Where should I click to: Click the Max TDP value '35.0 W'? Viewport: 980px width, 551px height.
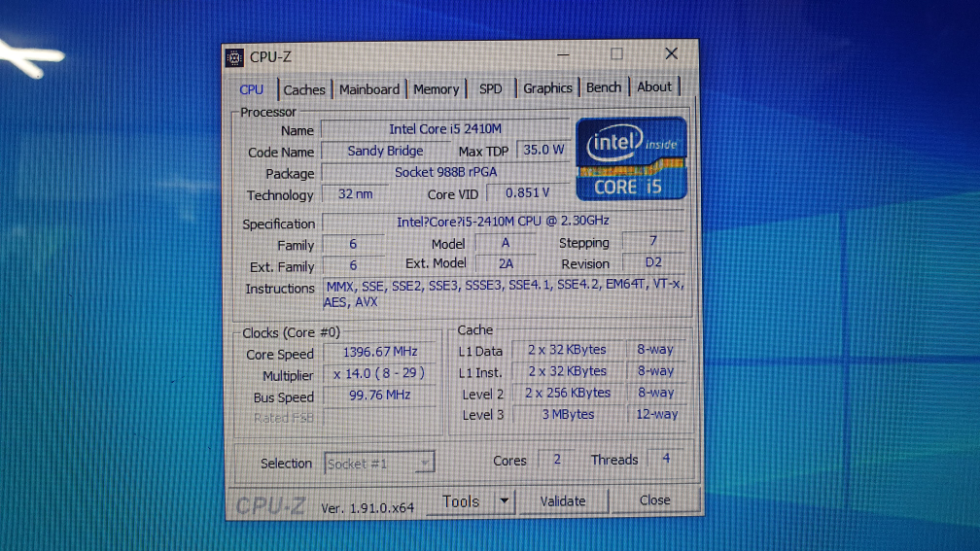tap(543, 150)
